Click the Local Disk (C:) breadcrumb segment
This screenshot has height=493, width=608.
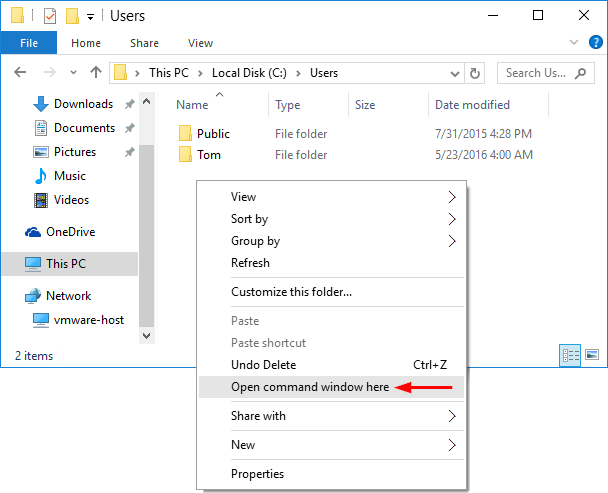249,73
